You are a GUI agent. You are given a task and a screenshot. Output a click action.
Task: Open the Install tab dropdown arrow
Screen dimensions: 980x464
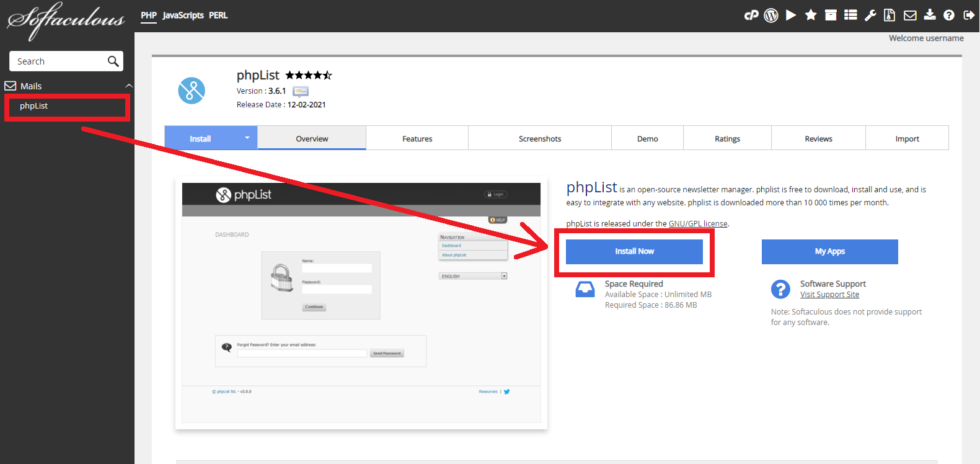coord(247,138)
